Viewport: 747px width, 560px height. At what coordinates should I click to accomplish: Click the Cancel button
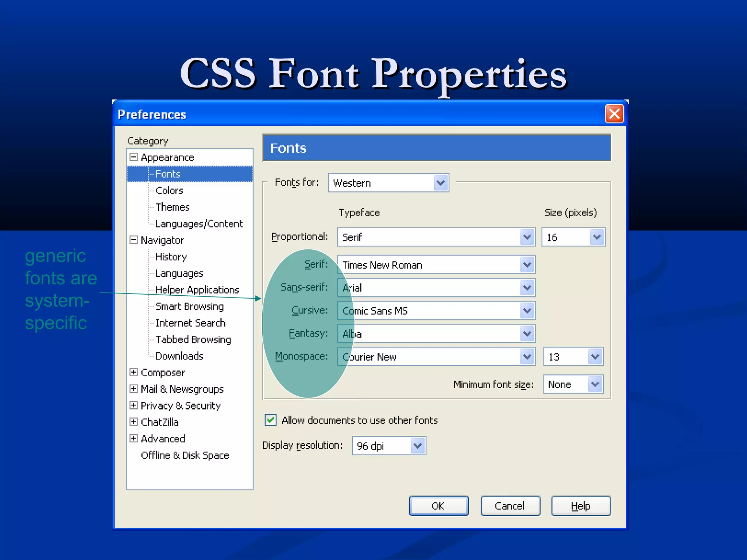[510, 506]
